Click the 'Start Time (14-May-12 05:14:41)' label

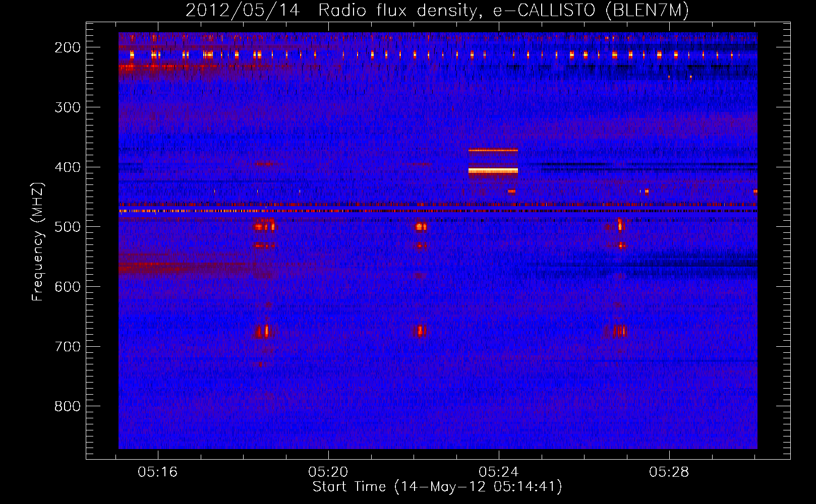click(437, 487)
